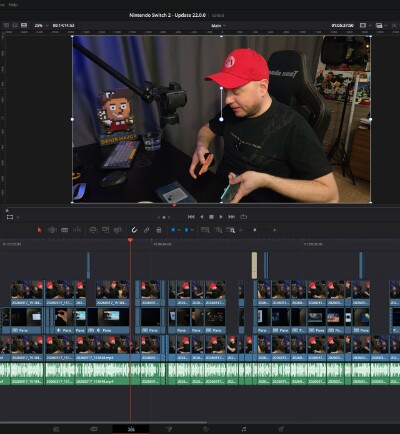The width and height of the screenshot is (400, 434).
Task: Click the Insert Clip toolbar icon
Action: (93, 230)
